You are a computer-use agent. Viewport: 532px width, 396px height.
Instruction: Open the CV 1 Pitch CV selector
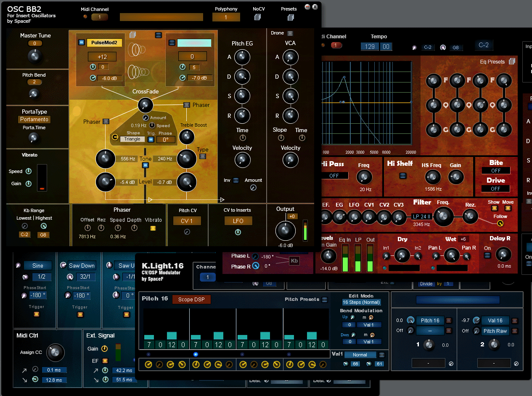(x=187, y=221)
